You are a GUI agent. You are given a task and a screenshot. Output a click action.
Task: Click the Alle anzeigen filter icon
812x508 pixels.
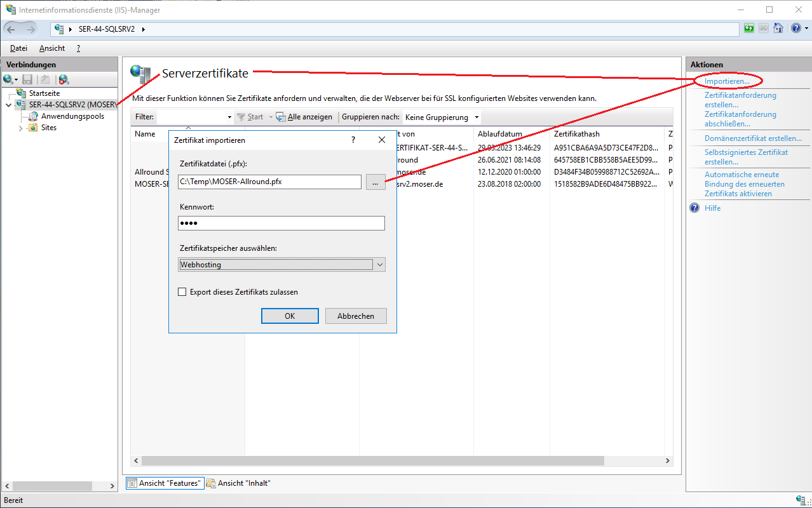(281, 117)
